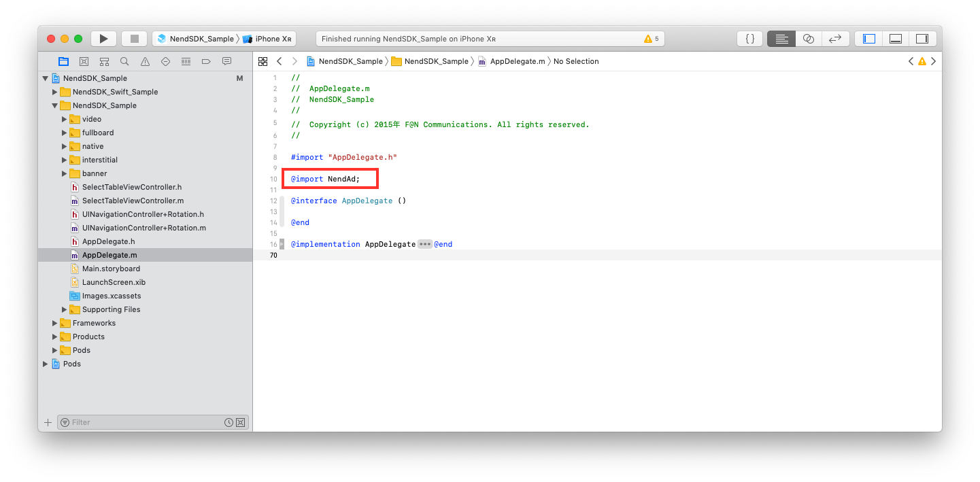The height and width of the screenshot is (482, 980).
Task: Collapse the NendSDK_Sample group folder
Action: (x=55, y=105)
